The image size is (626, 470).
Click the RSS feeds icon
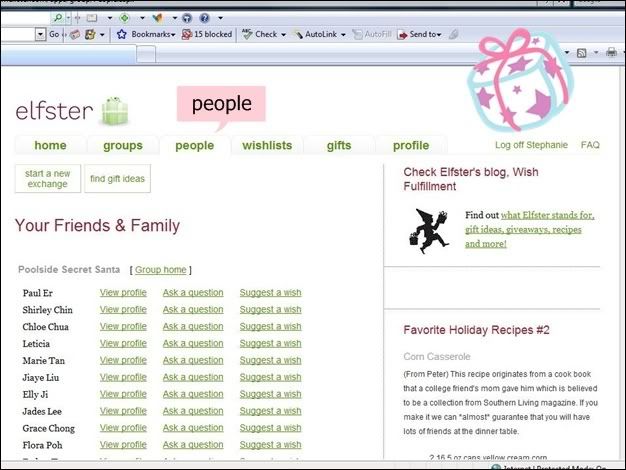click(x=582, y=53)
